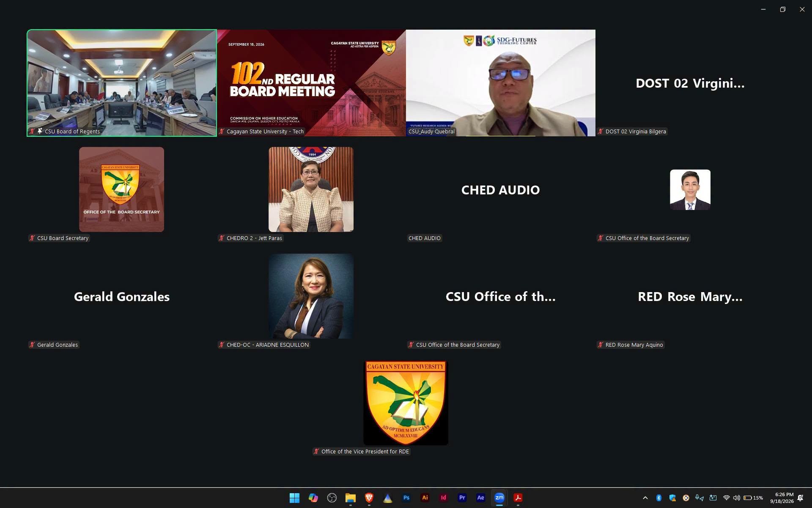The width and height of the screenshot is (812, 508).
Task: Open the Windows Start menu
Action: coord(294,498)
